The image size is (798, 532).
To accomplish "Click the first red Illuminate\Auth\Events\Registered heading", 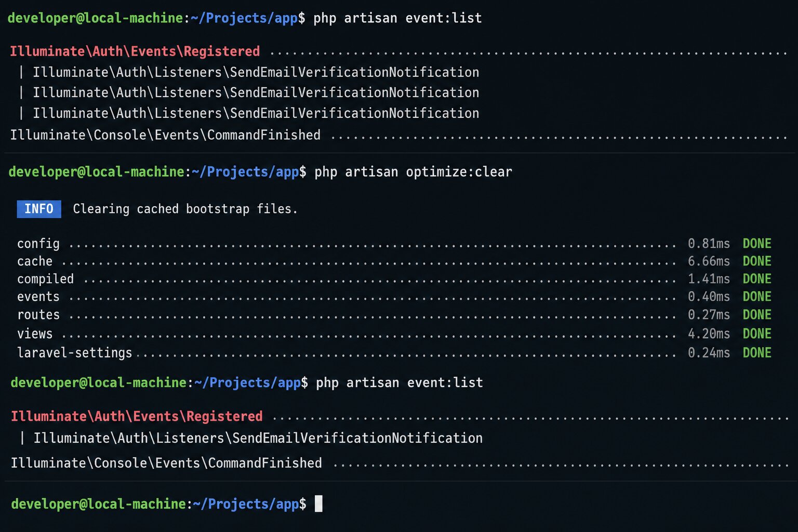I will pyautogui.click(x=135, y=51).
